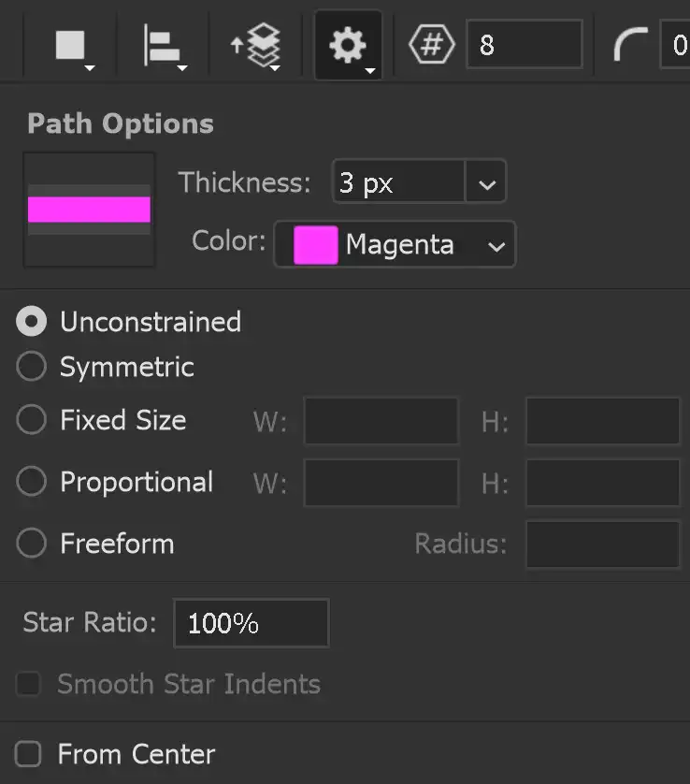Click the Fixed Size width field

(381, 420)
